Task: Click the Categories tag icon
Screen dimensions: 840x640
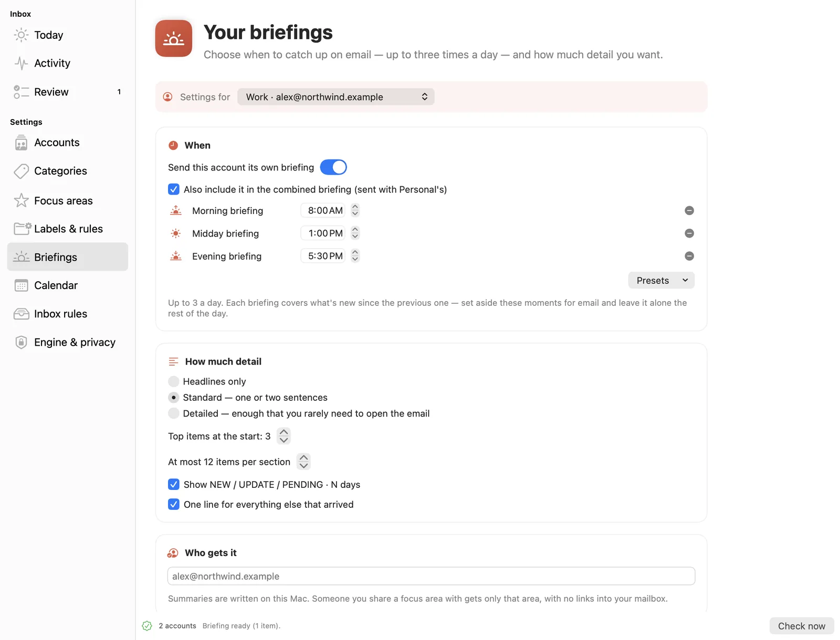Action: 21,171
